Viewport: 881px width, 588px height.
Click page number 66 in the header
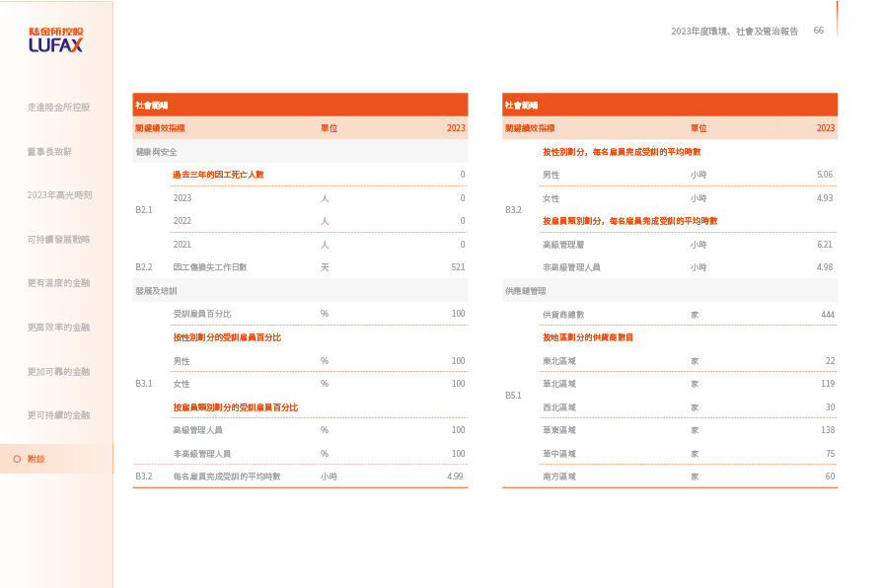click(x=818, y=31)
